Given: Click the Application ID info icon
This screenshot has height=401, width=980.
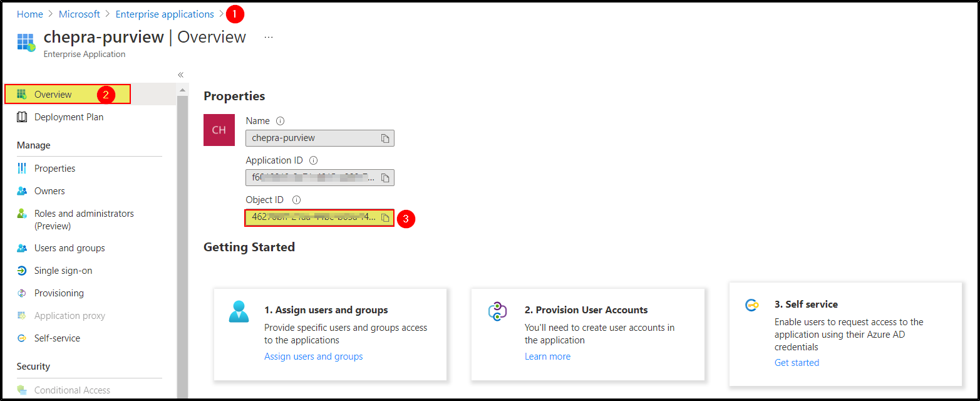Looking at the screenshot, I should [313, 160].
